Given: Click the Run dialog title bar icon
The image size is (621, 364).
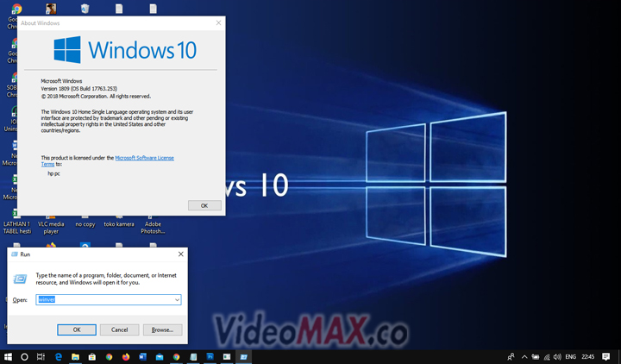Looking at the screenshot, I should pos(15,254).
